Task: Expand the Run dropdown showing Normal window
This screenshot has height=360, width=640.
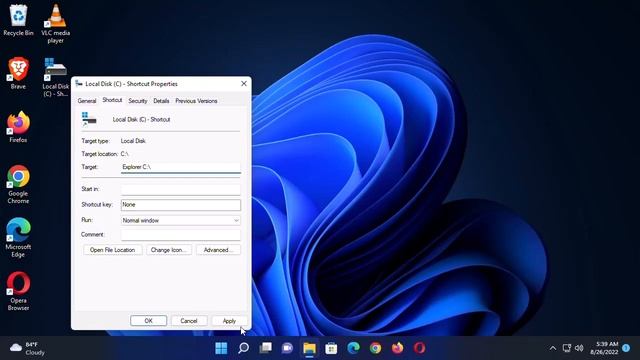Action: [181, 220]
